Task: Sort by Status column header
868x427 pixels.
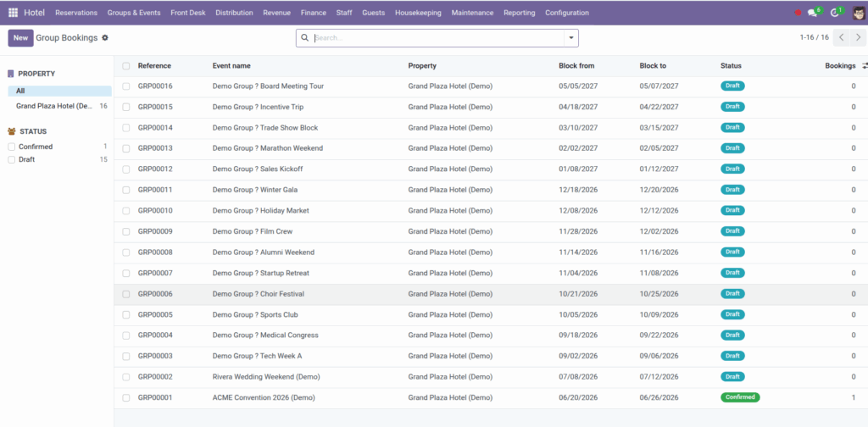Action: [x=731, y=66]
